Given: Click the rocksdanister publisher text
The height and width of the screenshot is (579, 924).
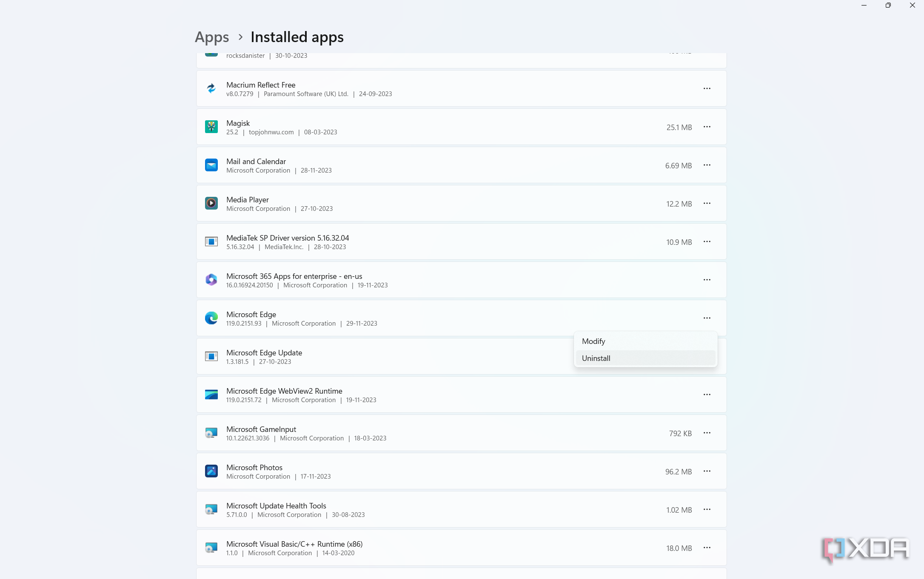Looking at the screenshot, I should tap(245, 56).
